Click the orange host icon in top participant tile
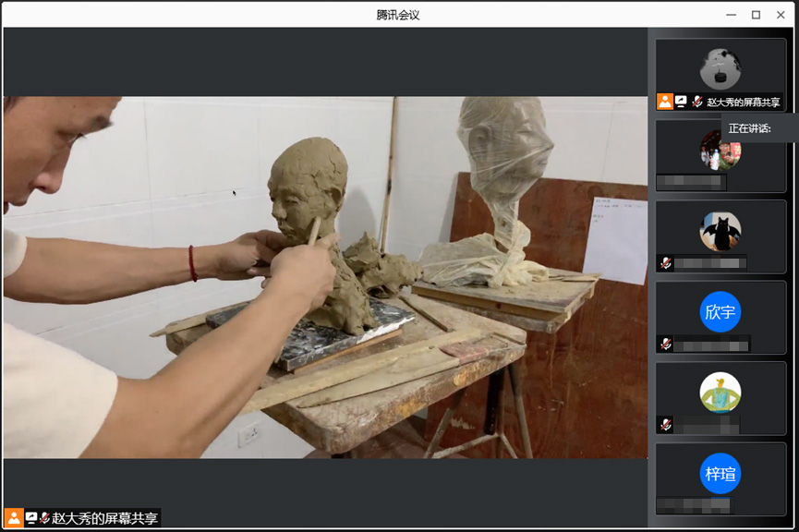The height and width of the screenshot is (532, 799). tap(664, 102)
